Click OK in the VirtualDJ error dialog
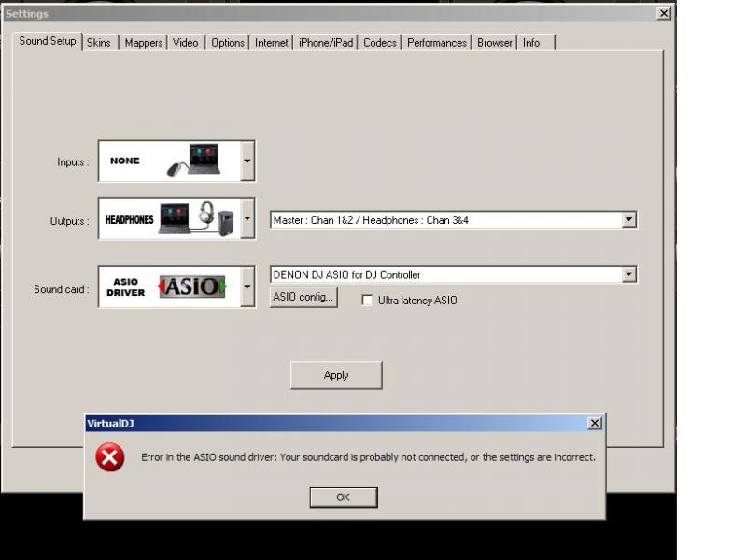 [x=344, y=497]
